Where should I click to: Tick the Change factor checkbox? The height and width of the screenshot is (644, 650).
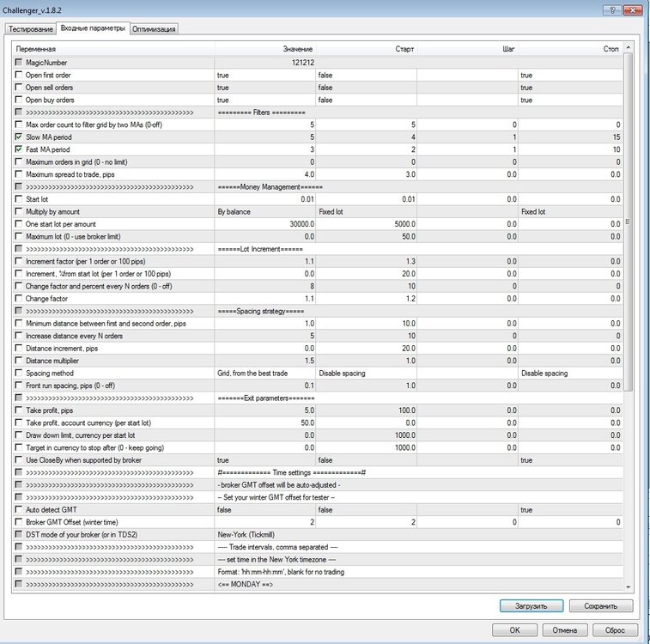(x=18, y=298)
